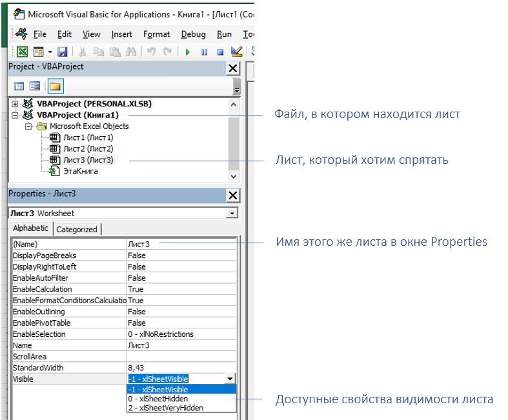Screen dimensions: 508x420
Task: Select Лист3 (Лист3) in the project tree
Action: (88, 160)
